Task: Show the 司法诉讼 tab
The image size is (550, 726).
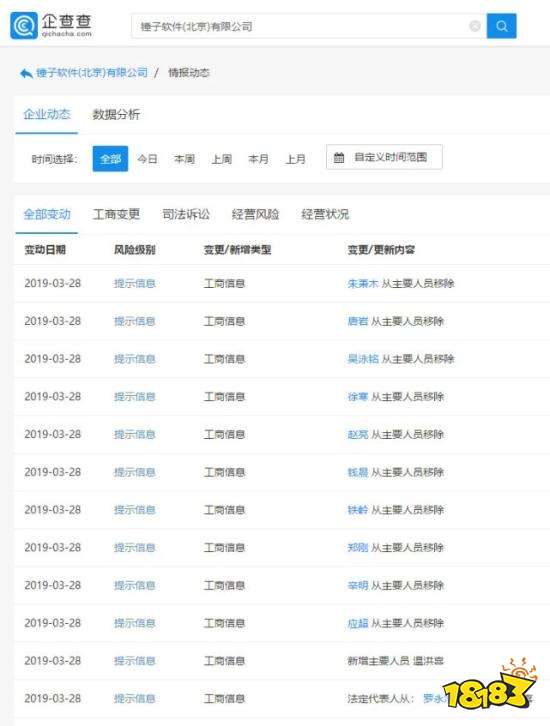Action: [x=186, y=214]
